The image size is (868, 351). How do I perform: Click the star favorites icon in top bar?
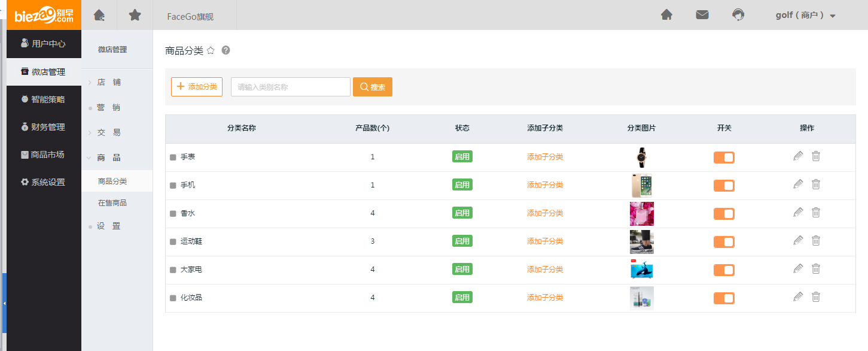point(135,15)
